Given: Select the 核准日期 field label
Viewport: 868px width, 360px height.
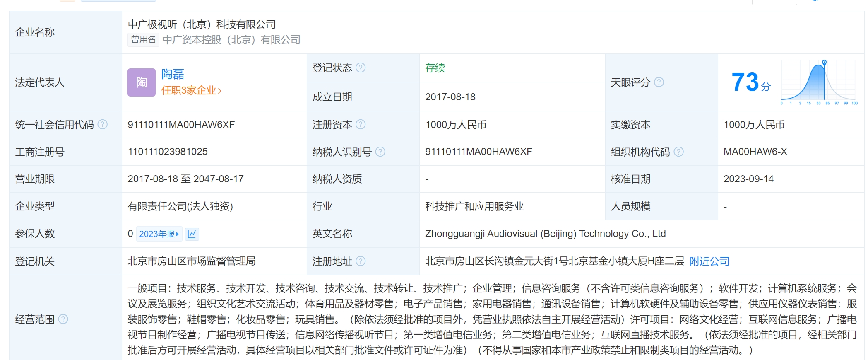Looking at the screenshot, I should (631, 179).
